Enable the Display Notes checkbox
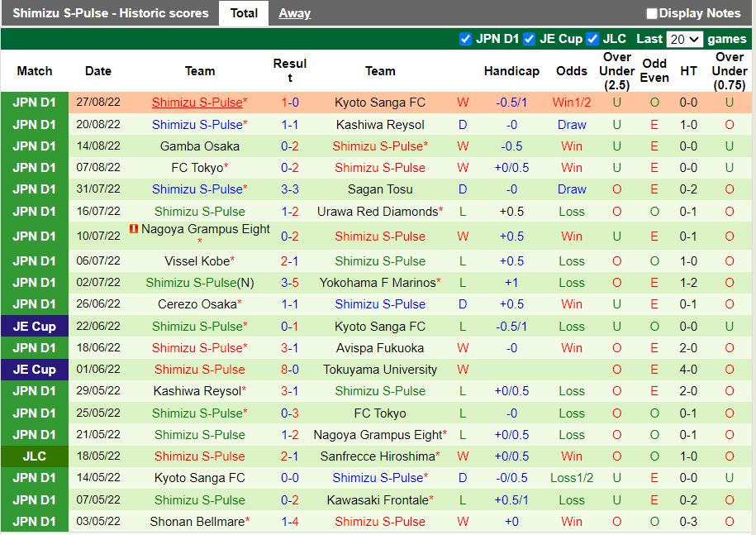Image resolution: width=756 pixels, height=535 pixels. pos(652,13)
